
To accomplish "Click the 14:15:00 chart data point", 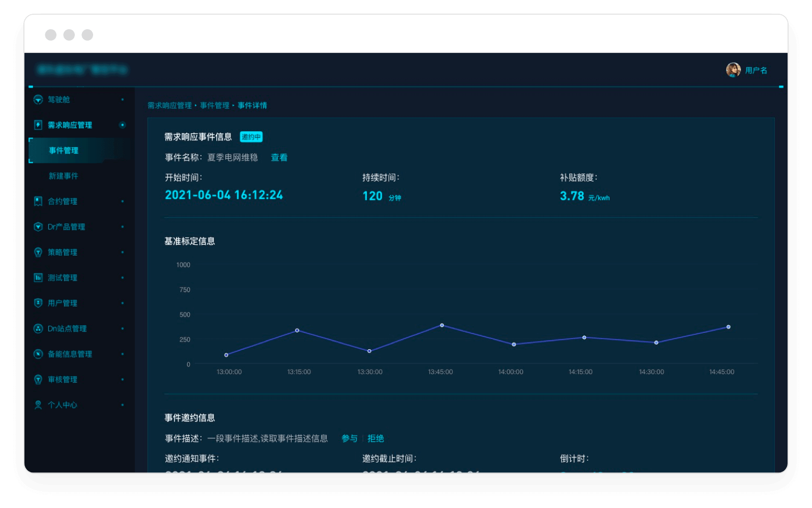I will pos(584,337).
